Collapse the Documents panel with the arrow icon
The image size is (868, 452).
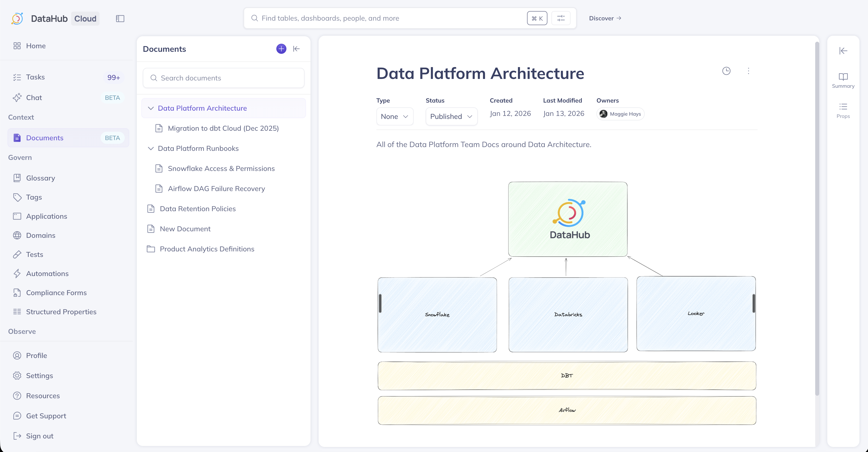pos(296,49)
